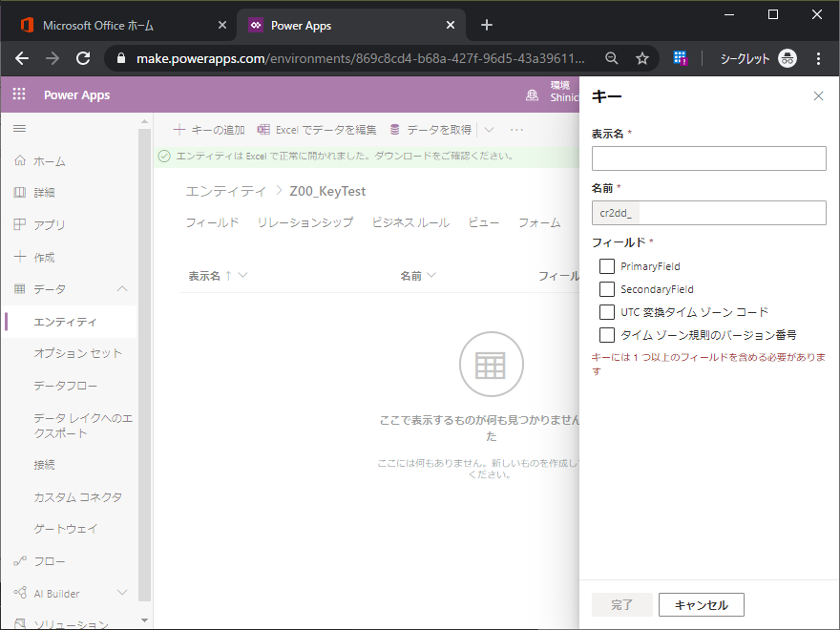Switch to the リレーションシップ tab
Image resolution: width=840 pixels, height=630 pixels.
pyautogui.click(x=305, y=222)
